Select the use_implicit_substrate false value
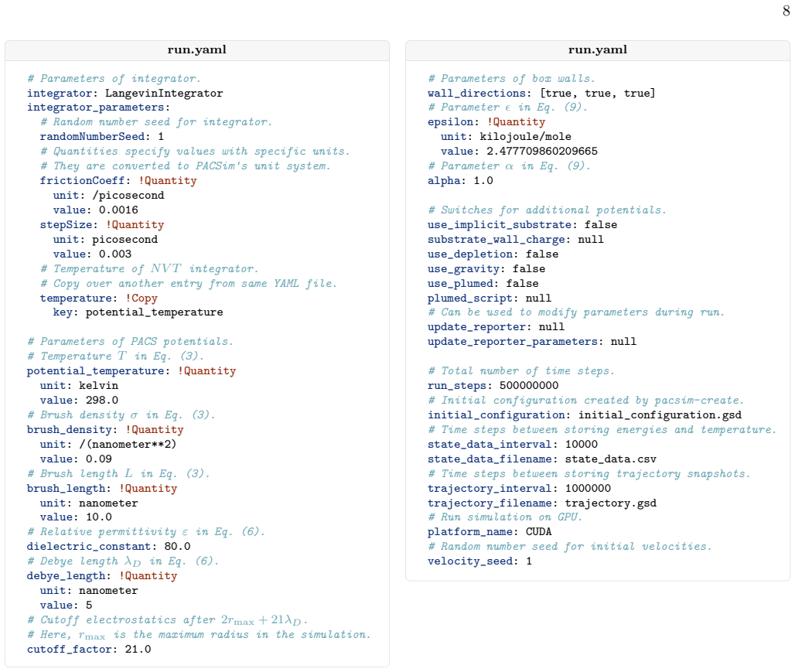 point(601,225)
